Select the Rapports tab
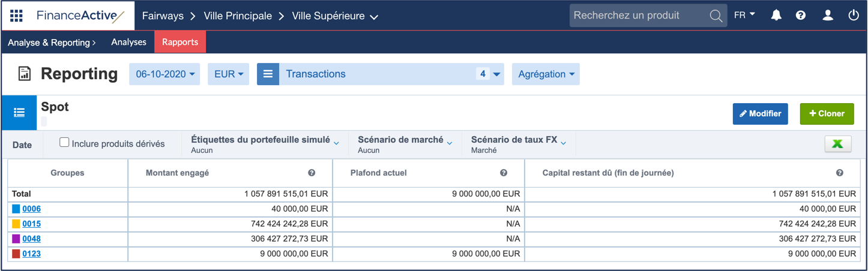The height and width of the screenshot is (271, 868). coord(180,42)
